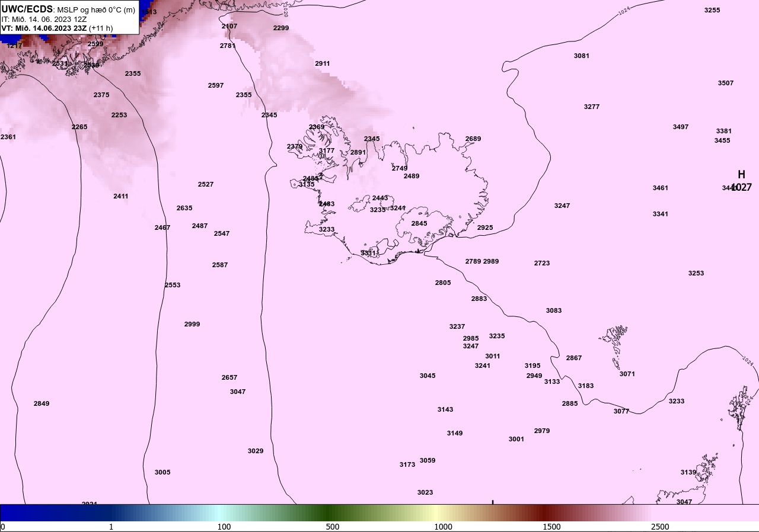Viewport: 759px width, 532px height.
Task: Click the height value 2805
Action: (443, 283)
